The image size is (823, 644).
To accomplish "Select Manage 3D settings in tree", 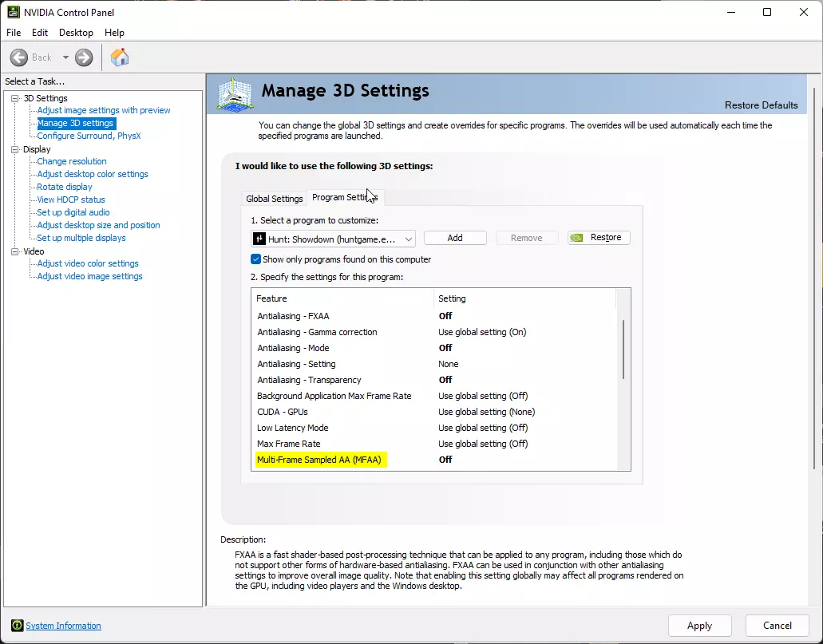I will (x=75, y=123).
